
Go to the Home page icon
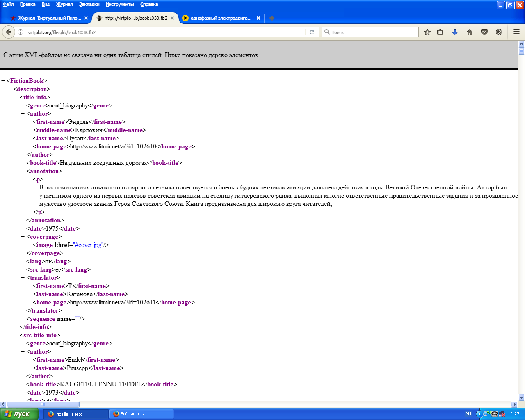coord(470,32)
